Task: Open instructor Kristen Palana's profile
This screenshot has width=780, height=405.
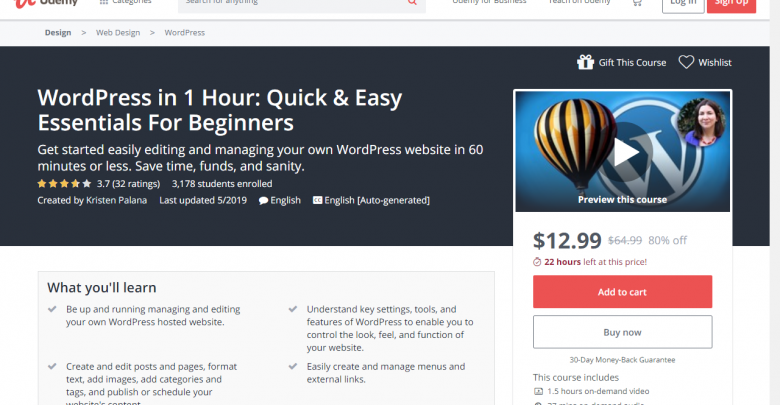Action: [116, 200]
